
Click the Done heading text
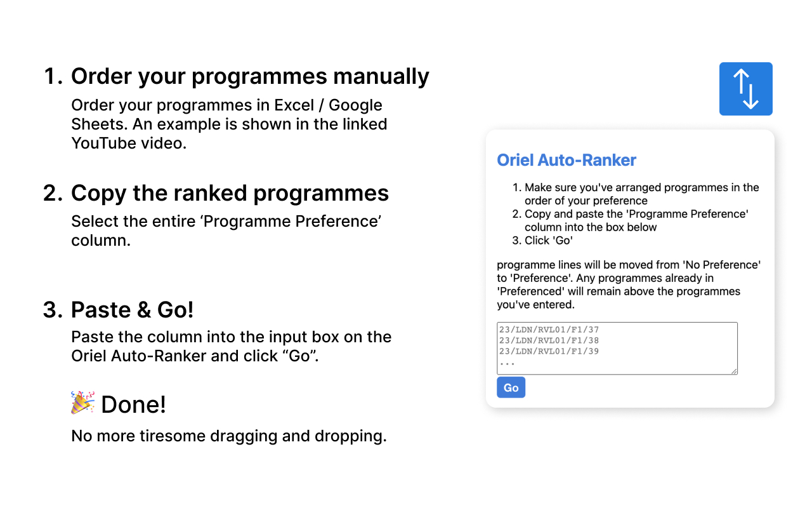133,404
